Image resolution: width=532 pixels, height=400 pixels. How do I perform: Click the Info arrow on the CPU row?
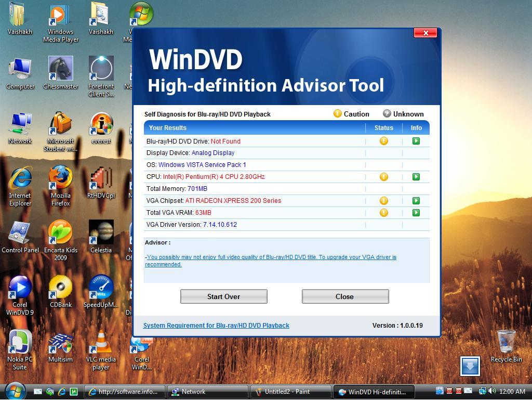(x=416, y=177)
